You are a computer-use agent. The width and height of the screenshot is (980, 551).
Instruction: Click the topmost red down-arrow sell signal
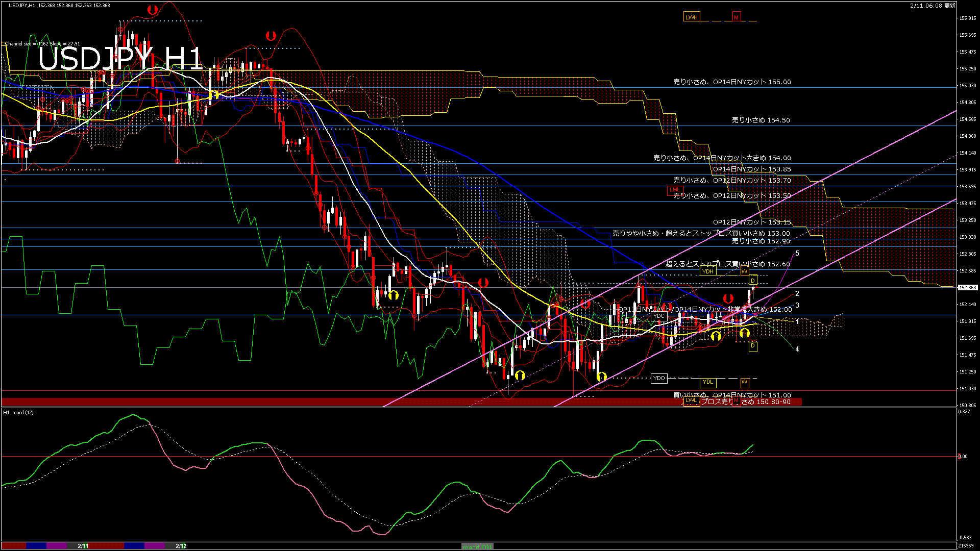point(152,10)
